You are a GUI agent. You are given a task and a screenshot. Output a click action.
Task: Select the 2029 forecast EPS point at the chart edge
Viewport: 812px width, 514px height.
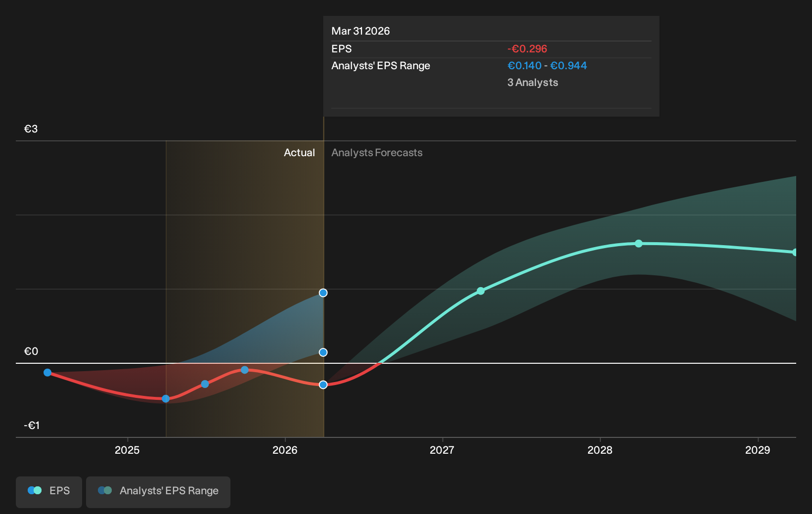pos(795,253)
